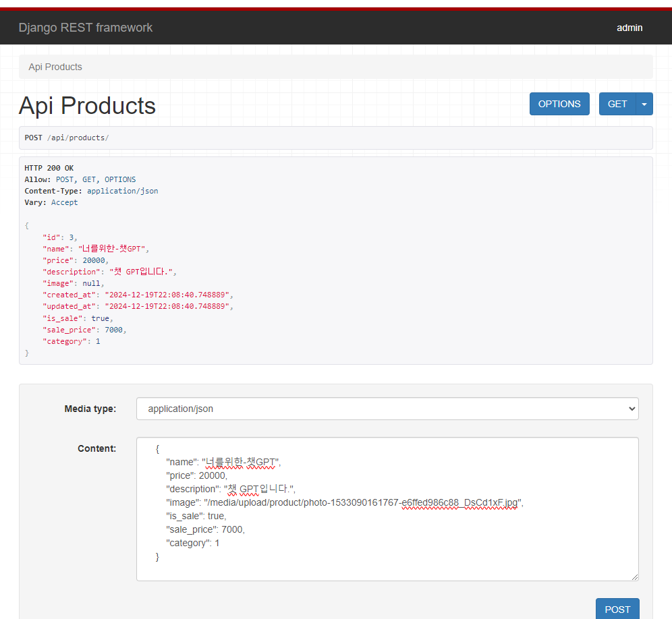Place cursor in textarea "sale_price": 7000 line

[x=205, y=529]
